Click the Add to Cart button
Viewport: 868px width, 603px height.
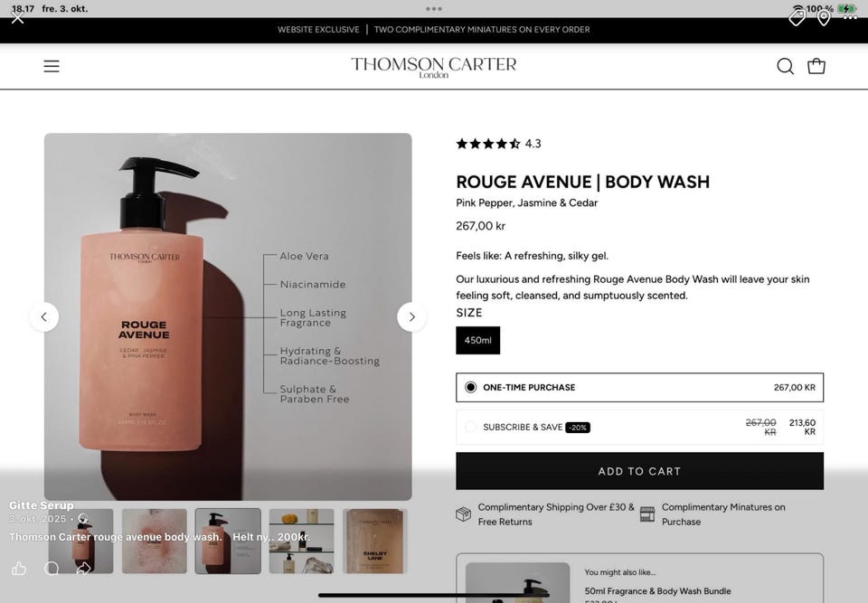639,471
